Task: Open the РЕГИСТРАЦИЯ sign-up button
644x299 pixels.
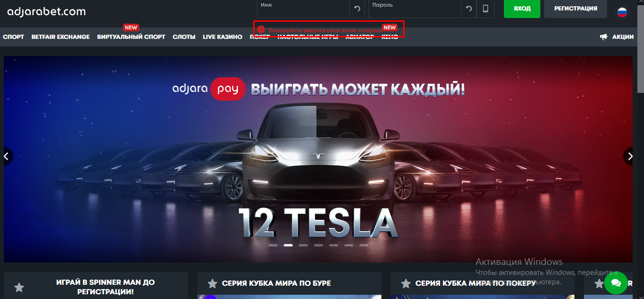Action: [575, 9]
